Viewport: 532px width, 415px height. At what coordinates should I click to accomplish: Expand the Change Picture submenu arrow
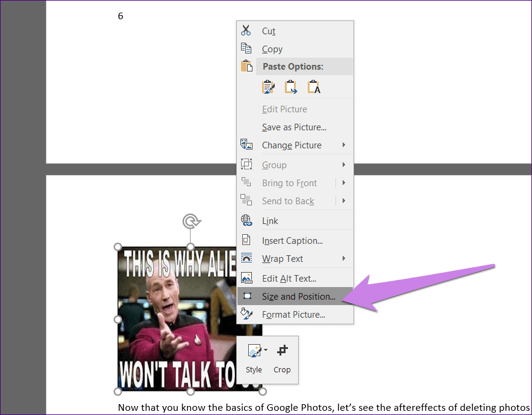click(x=344, y=145)
